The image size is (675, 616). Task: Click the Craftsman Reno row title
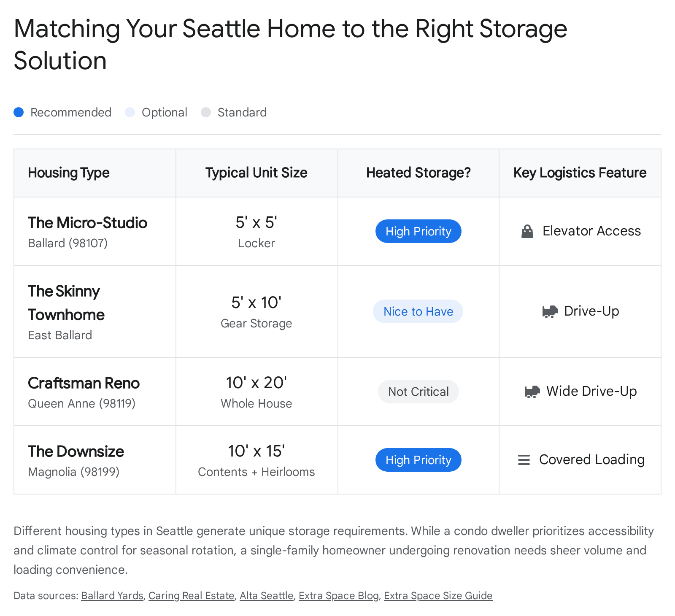click(x=84, y=383)
